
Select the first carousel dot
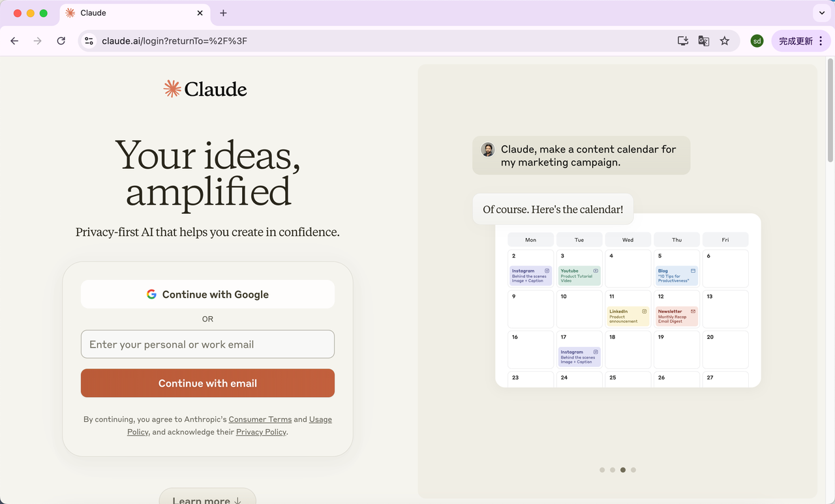[602, 469]
